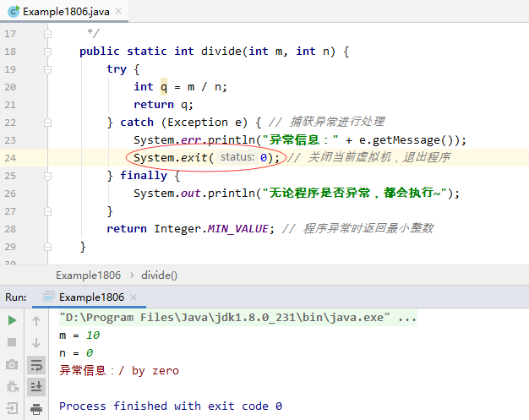The width and height of the screenshot is (529, 420).
Task: Click line number 24 in the gutter
Action: click(x=10, y=158)
